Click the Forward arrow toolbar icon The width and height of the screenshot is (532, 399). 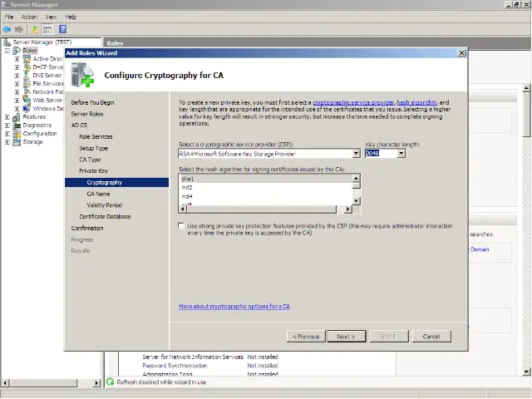18,29
